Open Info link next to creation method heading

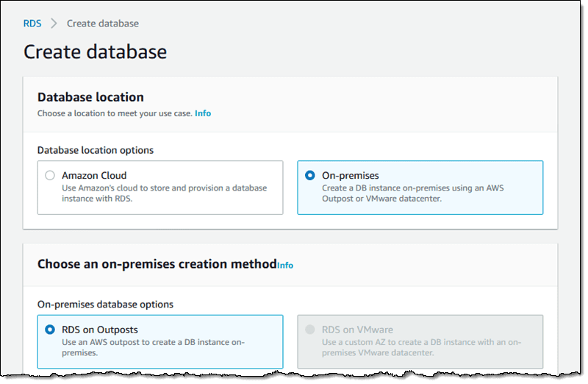(285, 266)
